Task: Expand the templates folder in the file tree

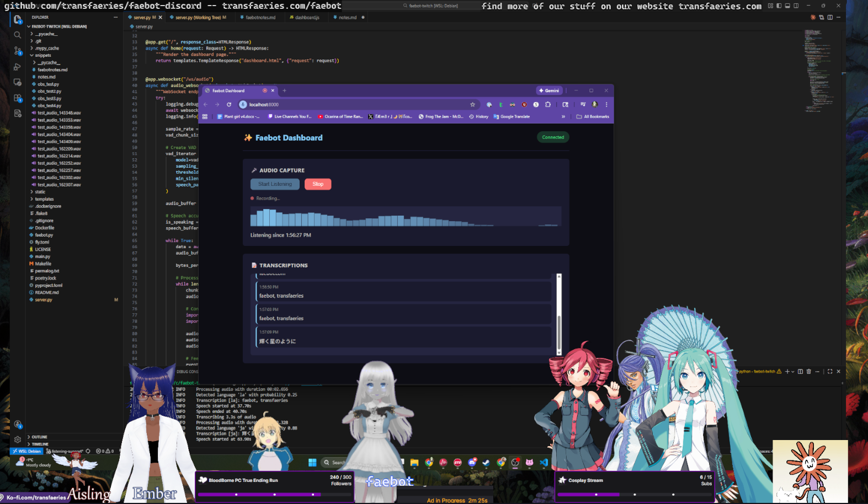Action: pyautogui.click(x=44, y=199)
